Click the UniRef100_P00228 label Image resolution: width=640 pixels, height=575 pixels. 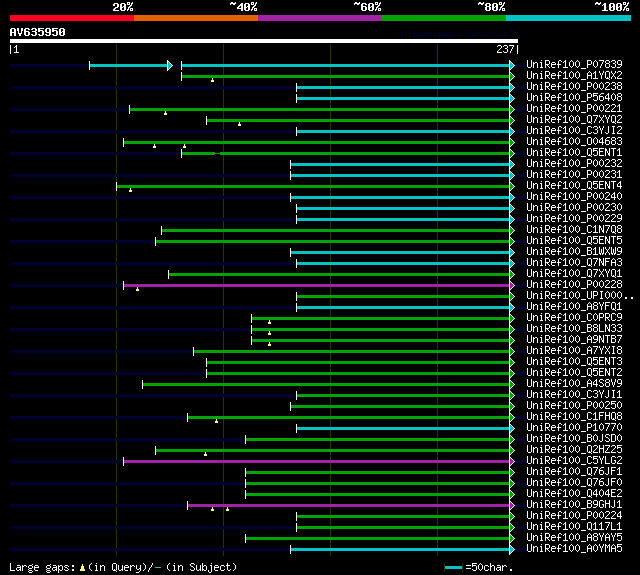(x=574, y=285)
